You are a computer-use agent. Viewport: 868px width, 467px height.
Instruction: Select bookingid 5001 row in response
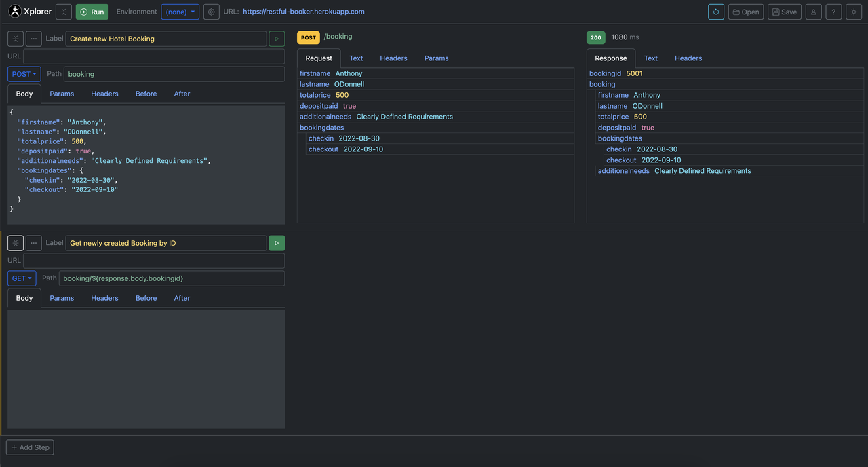(x=726, y=73)
